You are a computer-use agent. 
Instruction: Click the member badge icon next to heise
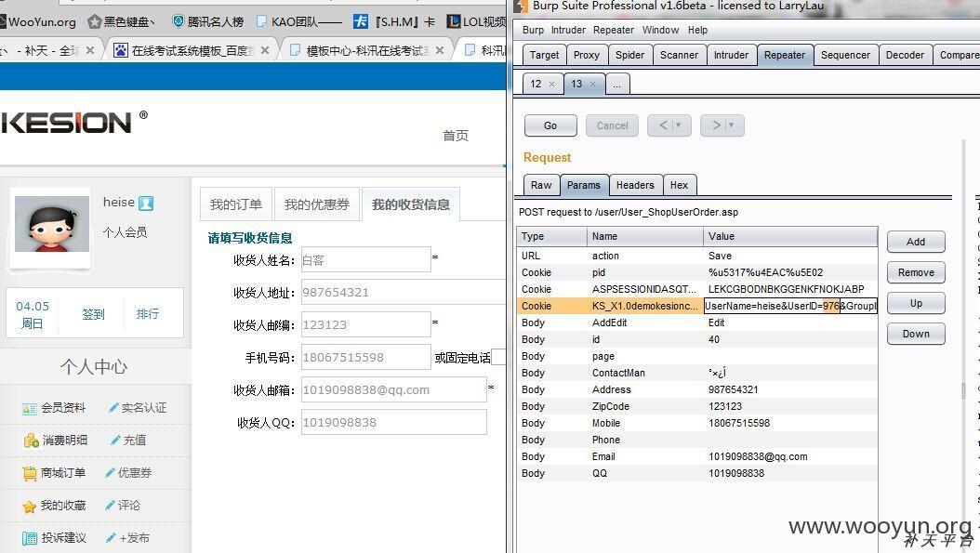[x=146, y=204]
